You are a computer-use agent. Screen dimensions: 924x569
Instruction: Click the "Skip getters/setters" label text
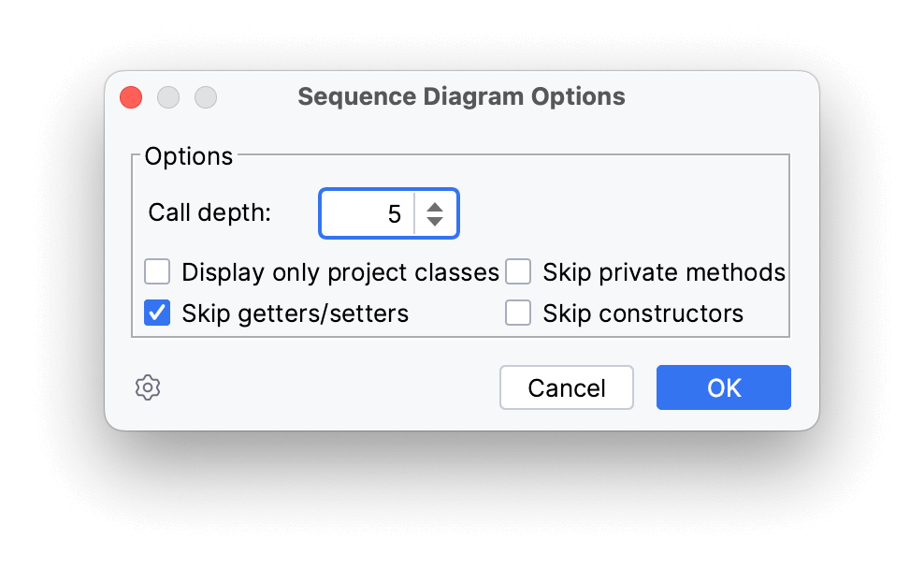tap(296, 314)
